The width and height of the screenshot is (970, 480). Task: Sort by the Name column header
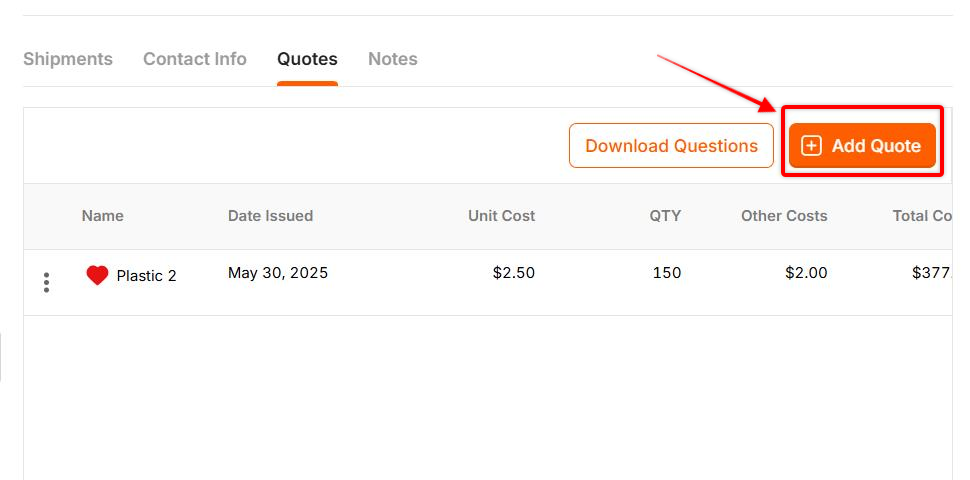pos(103,216)
